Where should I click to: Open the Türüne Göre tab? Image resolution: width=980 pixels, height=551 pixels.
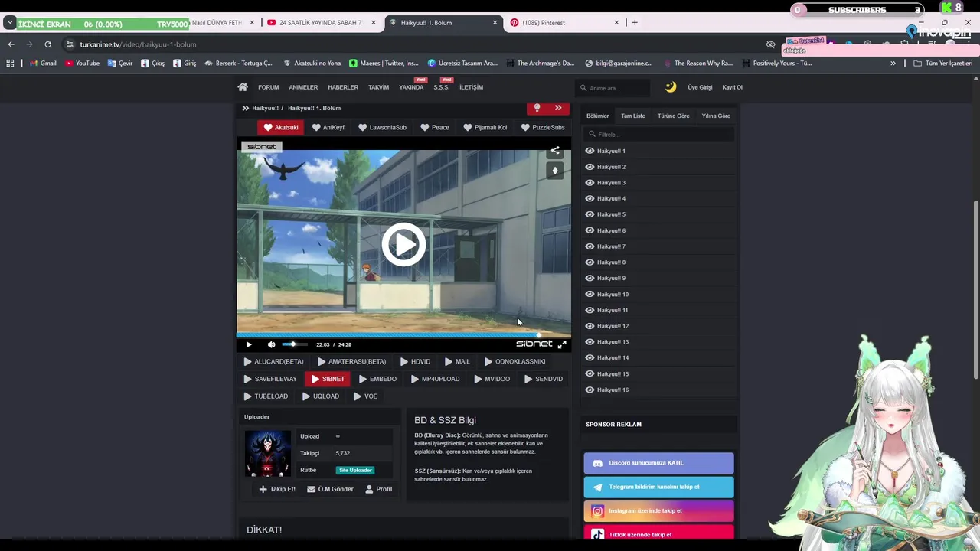674,116
